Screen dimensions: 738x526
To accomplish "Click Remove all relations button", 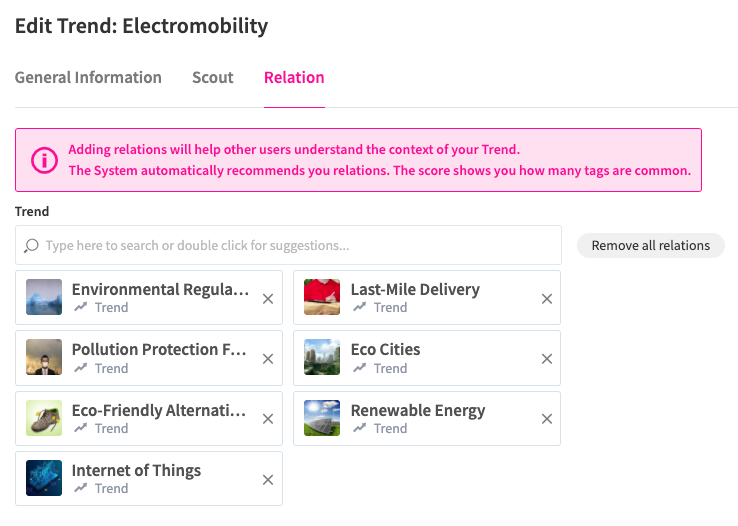I will click(650, 245).
